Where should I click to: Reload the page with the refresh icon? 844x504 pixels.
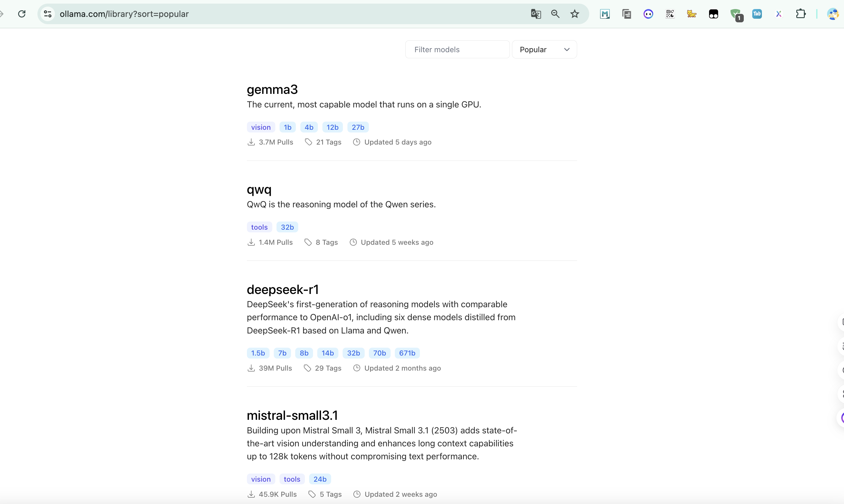click(x=22, y=14)
